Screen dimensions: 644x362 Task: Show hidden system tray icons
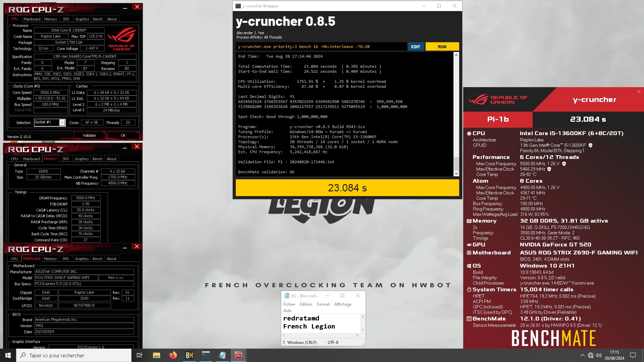pos(582,355)
